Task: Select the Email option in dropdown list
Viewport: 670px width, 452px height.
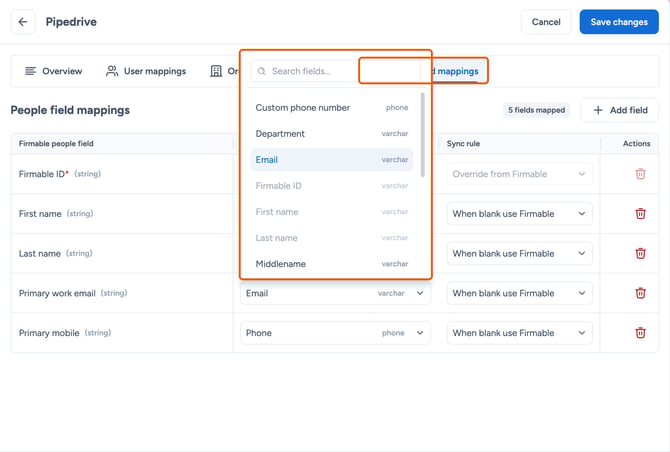Action: point(332,160)
